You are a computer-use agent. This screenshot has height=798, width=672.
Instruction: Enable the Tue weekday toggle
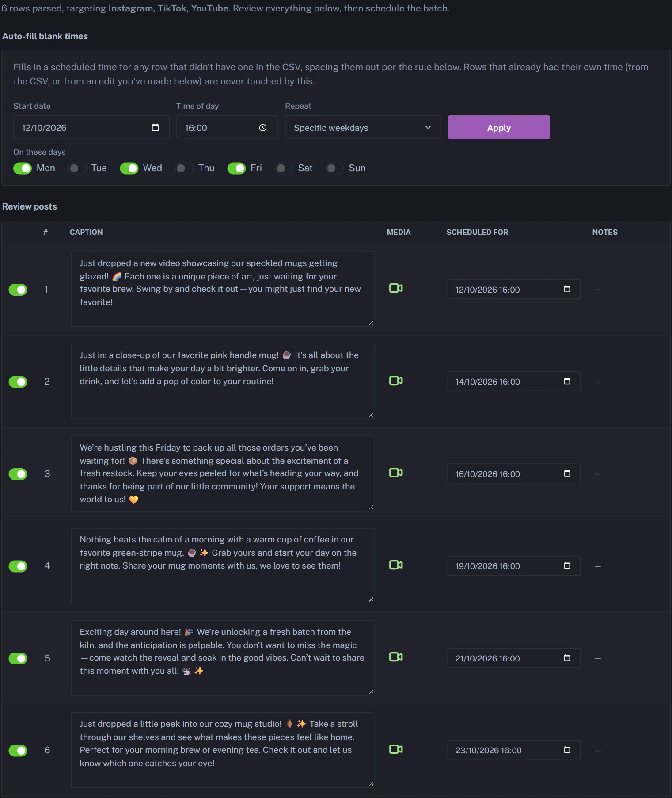coord(77,168)
